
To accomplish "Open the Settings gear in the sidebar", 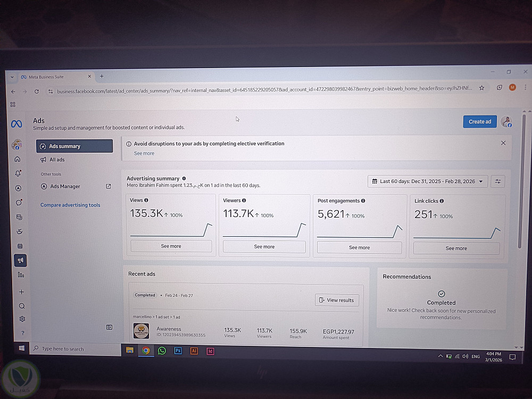I will pos(22,319).
